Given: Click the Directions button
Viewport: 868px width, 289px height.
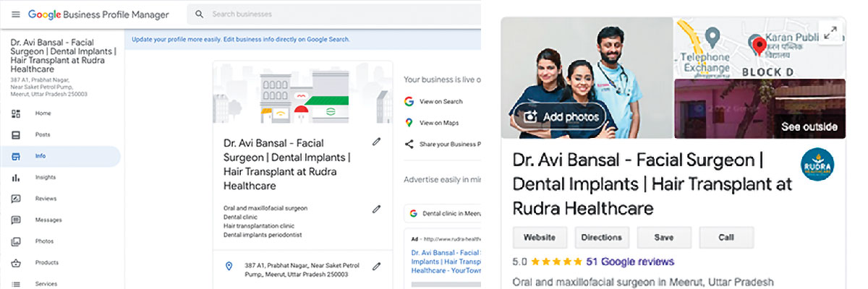Looking at the screenshot, I should [602, 237].
